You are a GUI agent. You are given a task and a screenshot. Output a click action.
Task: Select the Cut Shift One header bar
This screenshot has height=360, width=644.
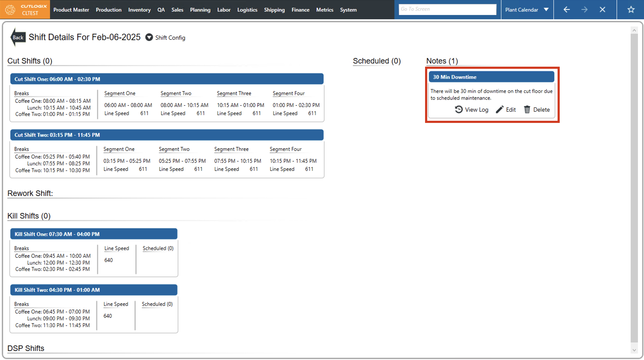[x=167, y=79]
